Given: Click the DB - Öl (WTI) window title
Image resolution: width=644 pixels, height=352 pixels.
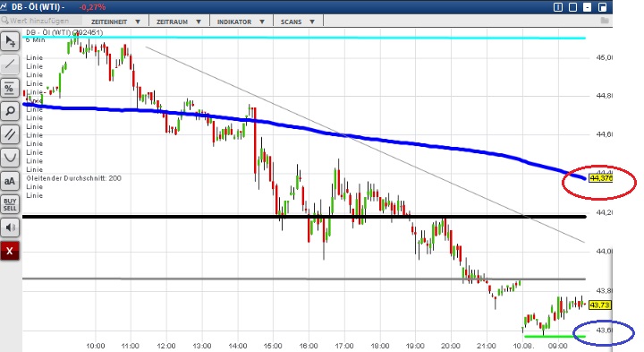Looking at the screenshot, I should pyautogui.click(x=38, y=7).
